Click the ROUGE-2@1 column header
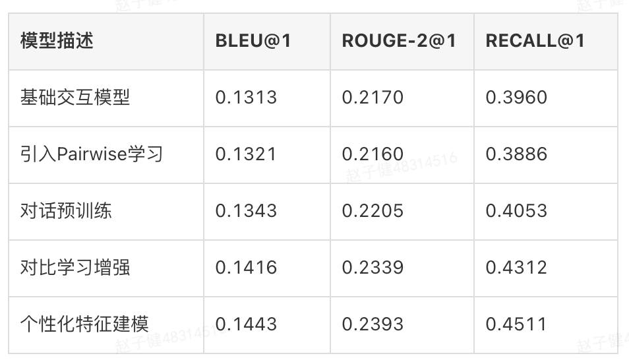The image size is (629, 364). coord(399,41)
